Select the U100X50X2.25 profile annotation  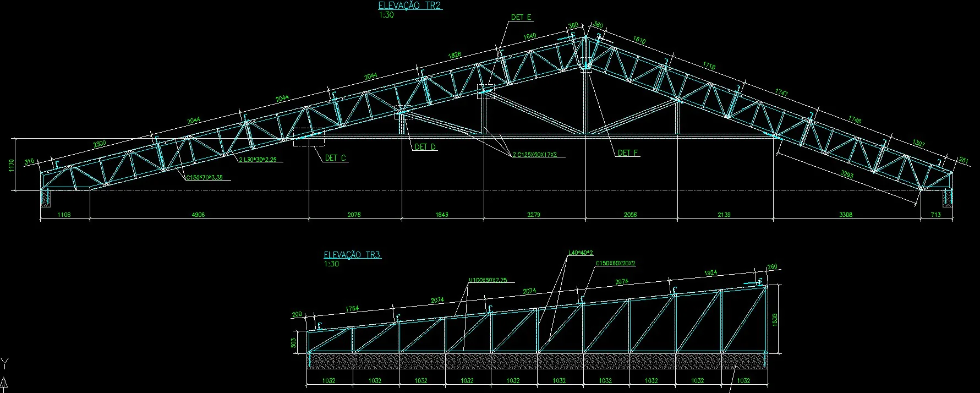pyautogui.click(x=488, y=280)
